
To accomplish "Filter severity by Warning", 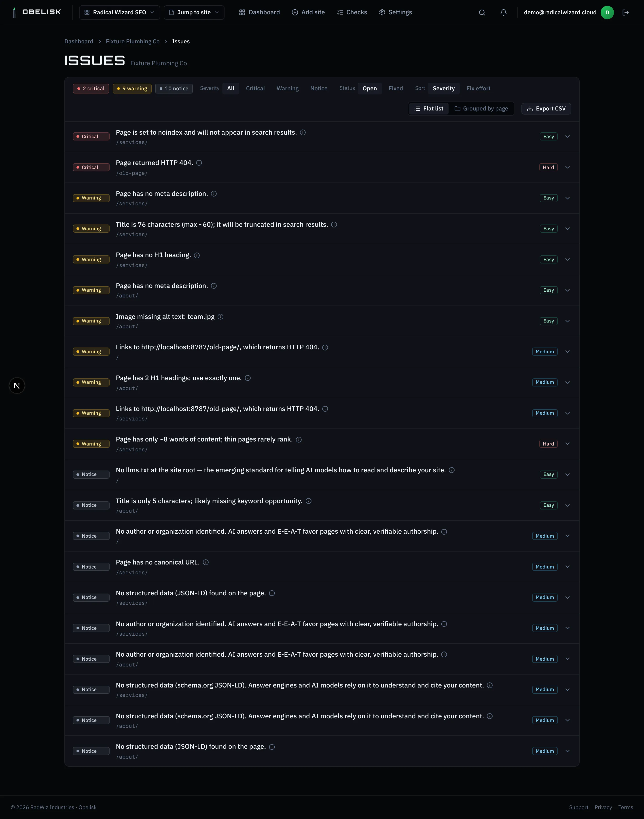I will pos(287,88).
